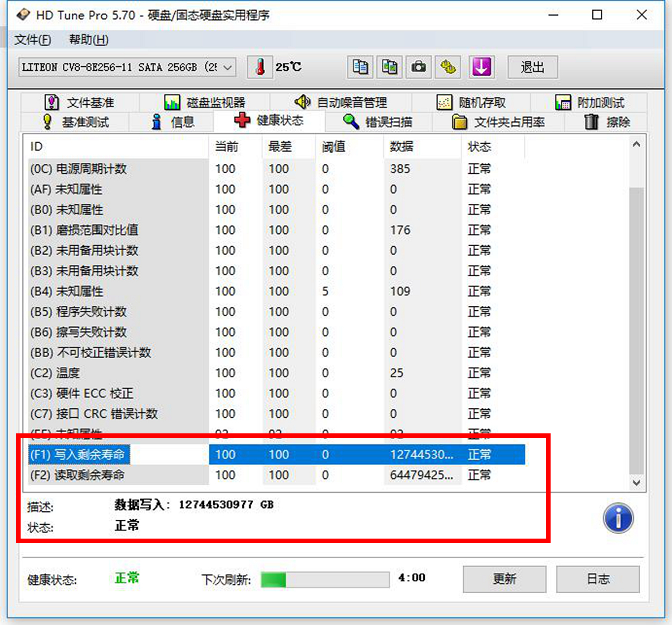This screenshot has width=672, height=625.
Task: Click the 数据 column header
Action: (x=422, y=146)
